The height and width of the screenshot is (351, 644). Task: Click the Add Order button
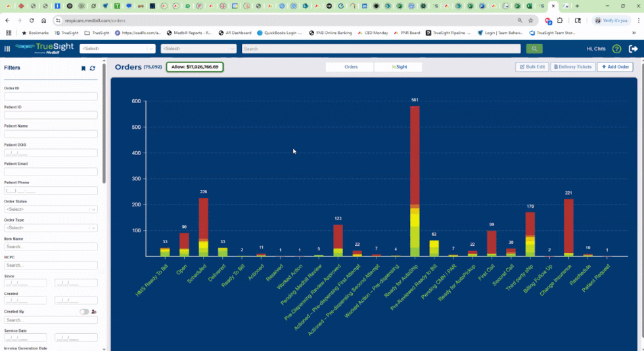(614, 67)
